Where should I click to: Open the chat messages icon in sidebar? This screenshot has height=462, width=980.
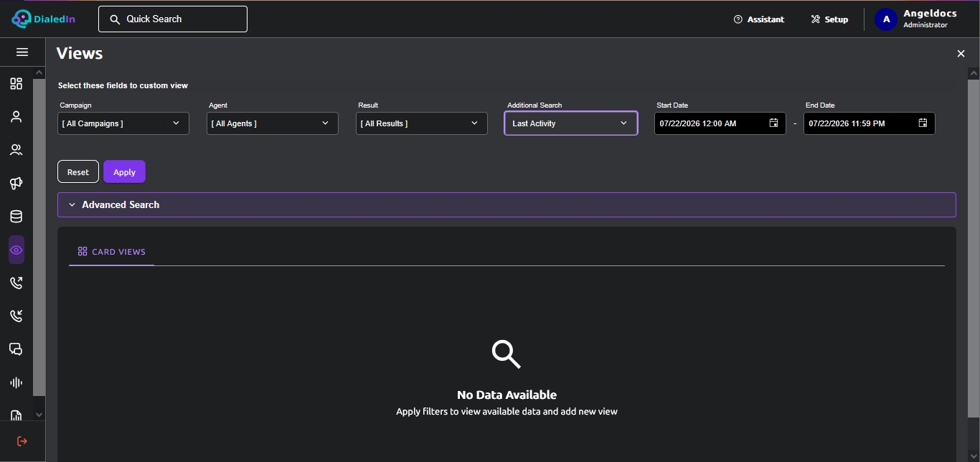(16, 349)
